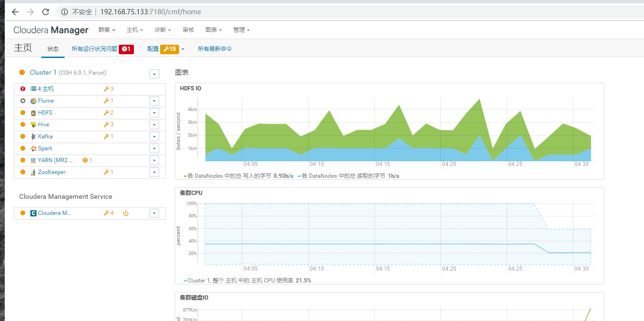Click the green 写入的字节 legend swatch
Screen dimensions: 644x321
tap(185, 176)
